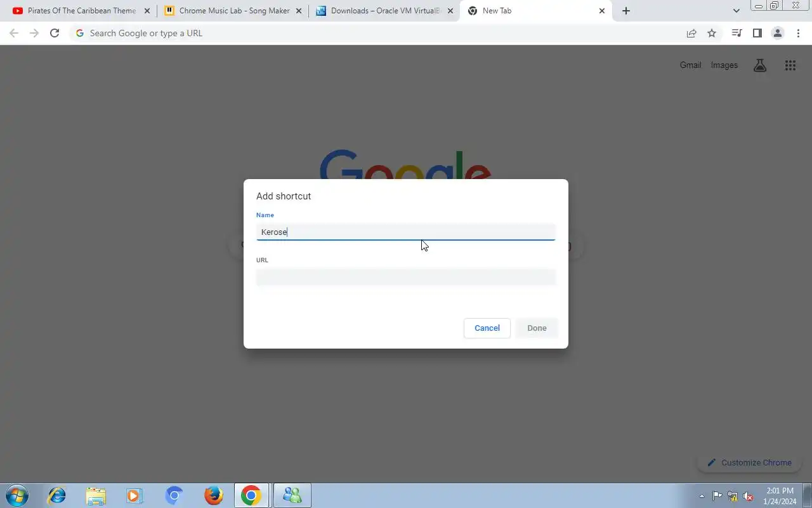The width and height of the screenshot is (812, 508).
Task: Open the messenger people icon in taskbar
Action: [292, 495]
